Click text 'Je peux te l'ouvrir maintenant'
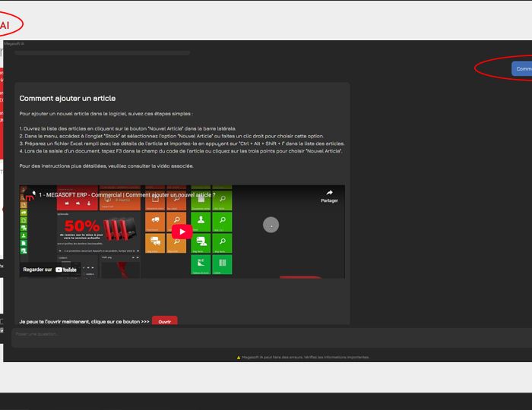 point(84,322)
